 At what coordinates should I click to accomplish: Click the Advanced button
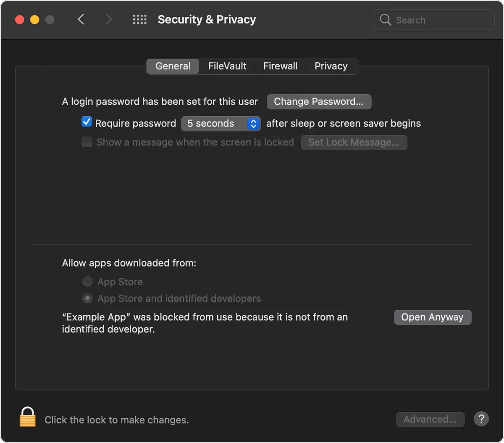[430, 419]
